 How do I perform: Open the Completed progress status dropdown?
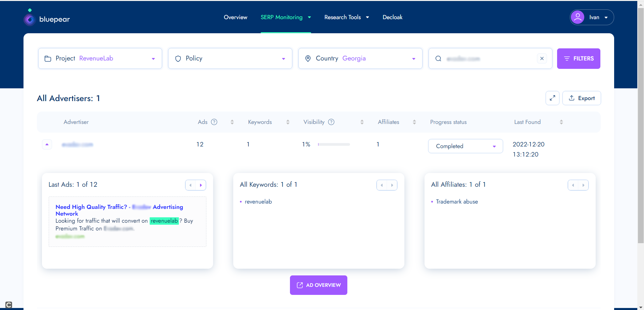click(x=465, y=146)
